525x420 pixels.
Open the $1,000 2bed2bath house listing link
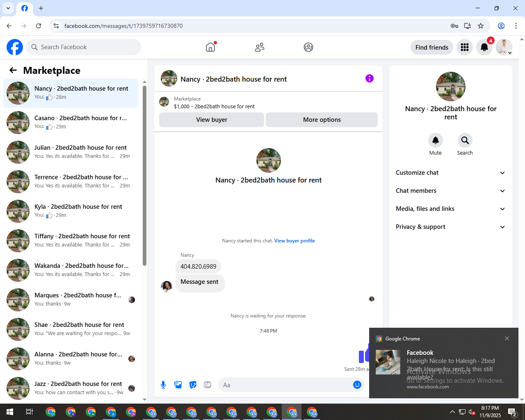click(x=214, y=106)
